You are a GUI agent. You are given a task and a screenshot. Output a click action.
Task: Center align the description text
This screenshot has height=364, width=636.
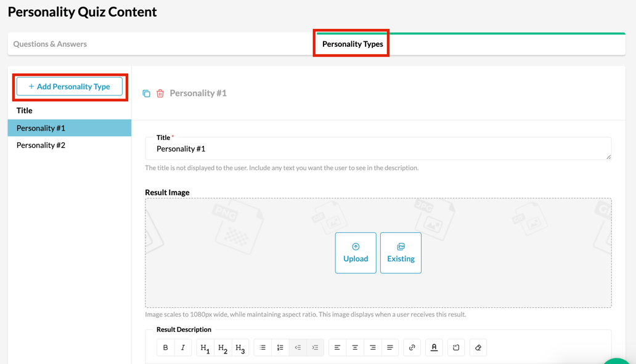pyautogui.click(x=355, y=347)
